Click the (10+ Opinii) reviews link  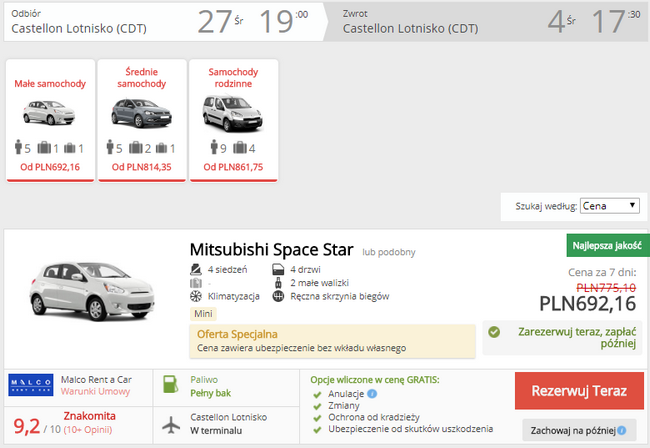click(88, 430)
